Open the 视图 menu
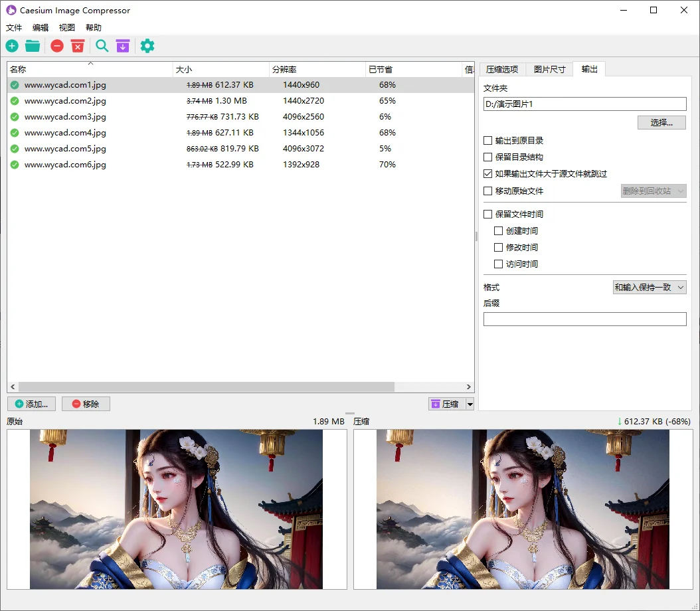This screenshot has width=700, height=611. point(66,27)
